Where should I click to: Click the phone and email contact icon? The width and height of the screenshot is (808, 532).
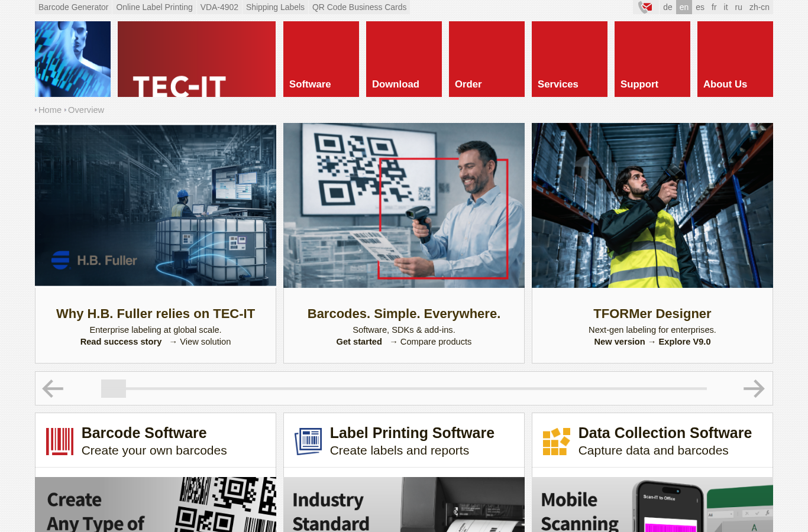click(x=645, y=7)
